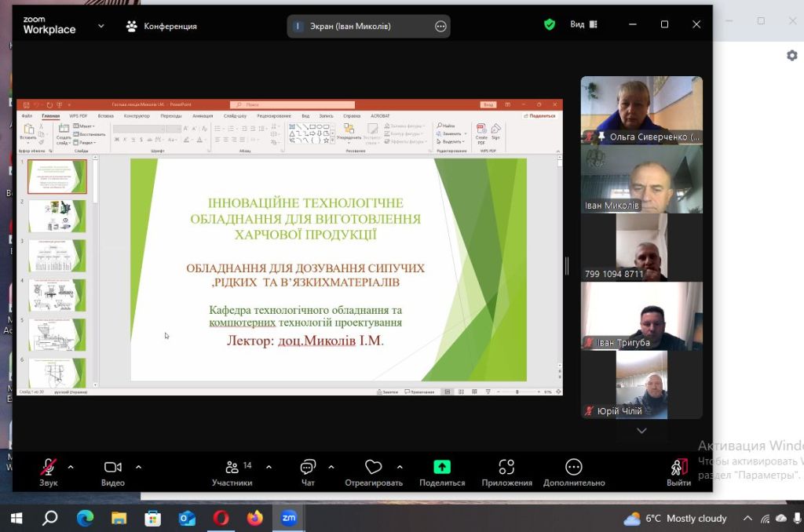
Task: Select the Конференция tab
Action: click(162, 26)
